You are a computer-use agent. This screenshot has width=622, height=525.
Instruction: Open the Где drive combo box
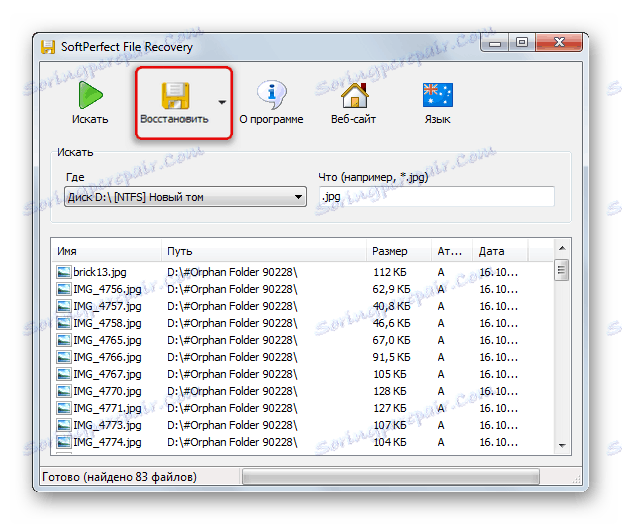[x=185, y=197]
